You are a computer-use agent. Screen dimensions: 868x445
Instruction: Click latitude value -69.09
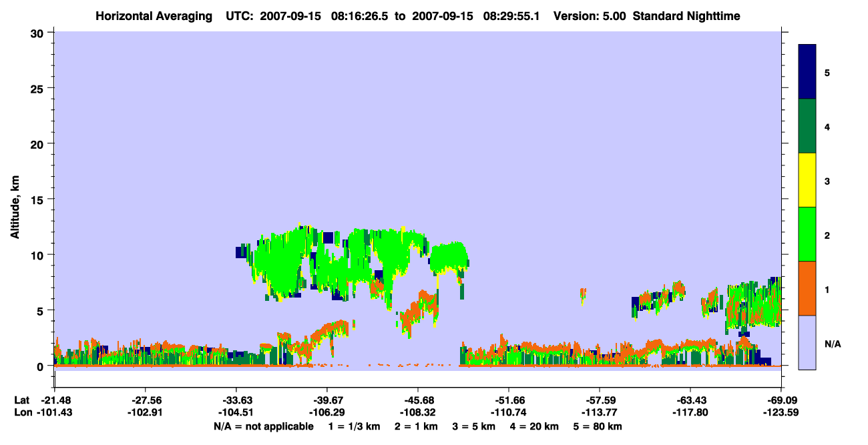coord(781,400)
